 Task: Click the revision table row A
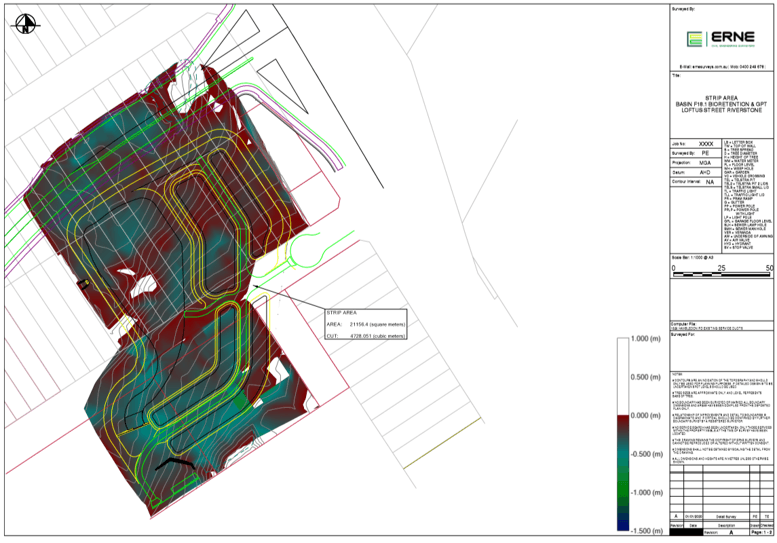[720, 516]
